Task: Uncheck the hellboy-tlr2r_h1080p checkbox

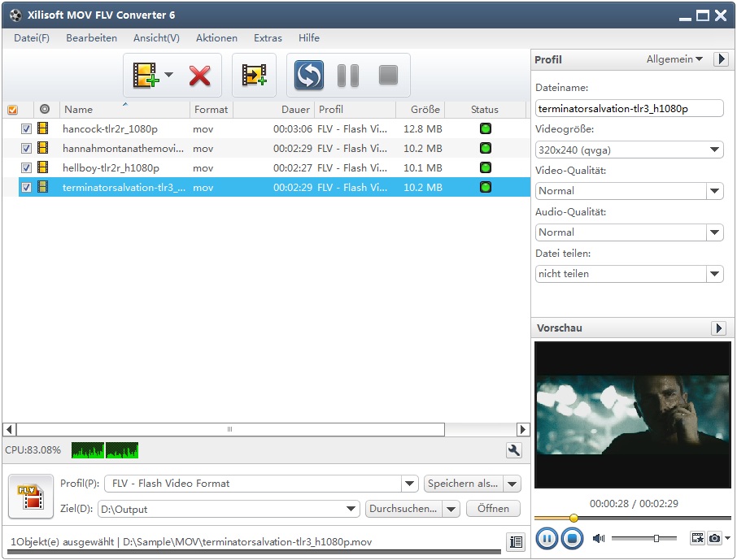Action: point(26,167)
